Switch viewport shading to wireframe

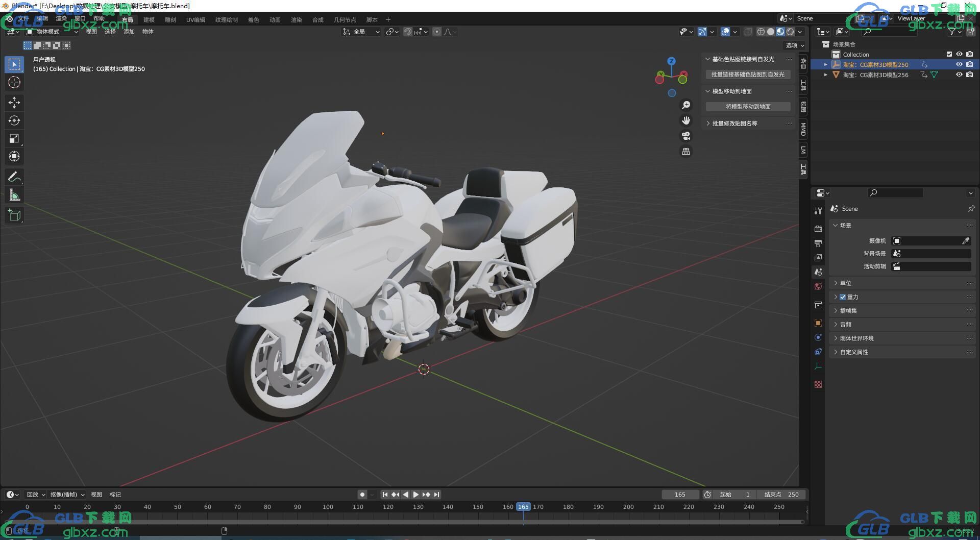click(761, 32)
